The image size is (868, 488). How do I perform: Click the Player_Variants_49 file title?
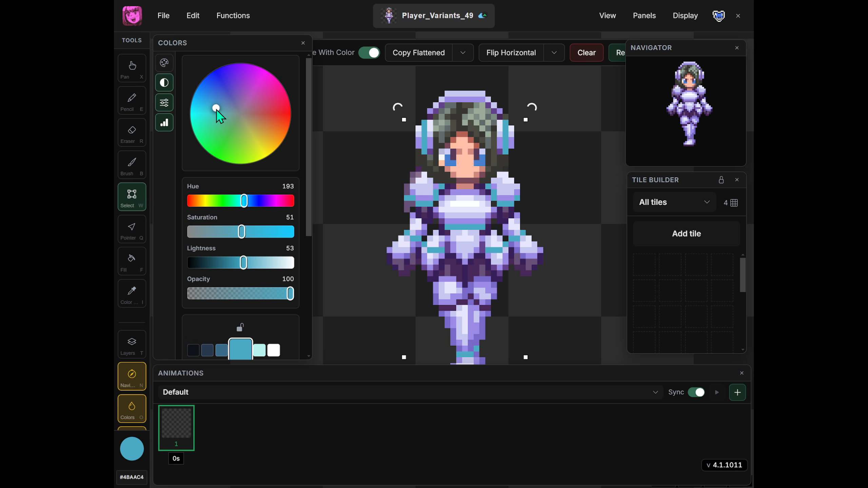437,16
